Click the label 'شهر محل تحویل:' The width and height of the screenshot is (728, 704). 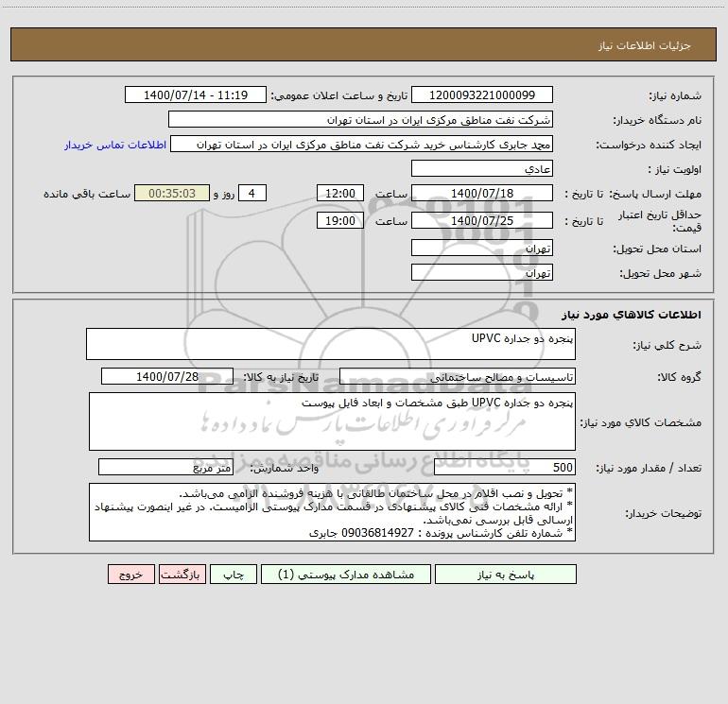[x=661, y=273]
